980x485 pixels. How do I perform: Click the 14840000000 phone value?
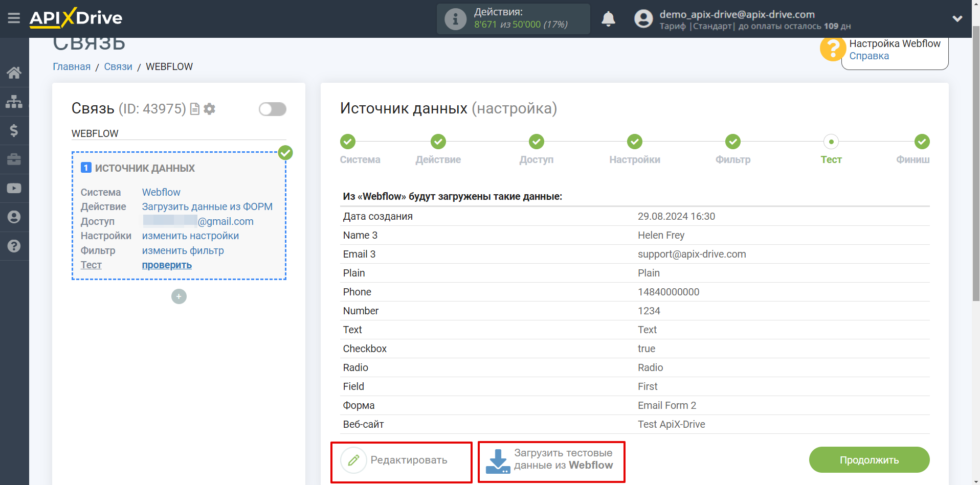click(x=669, y=292)
